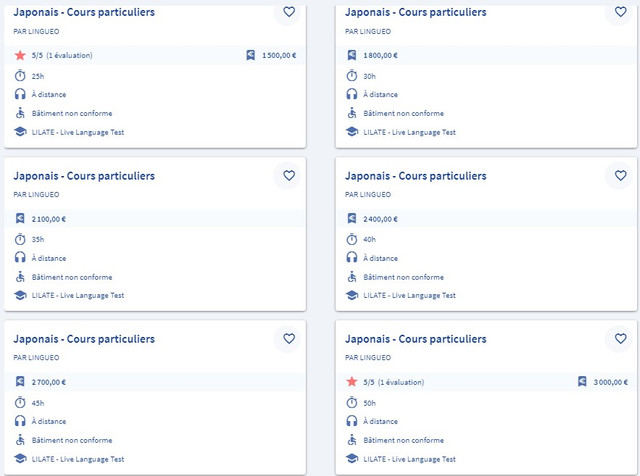
Task: Open the 3 000,00 € Japonais - Cours particuliers title
Action: 416,339
